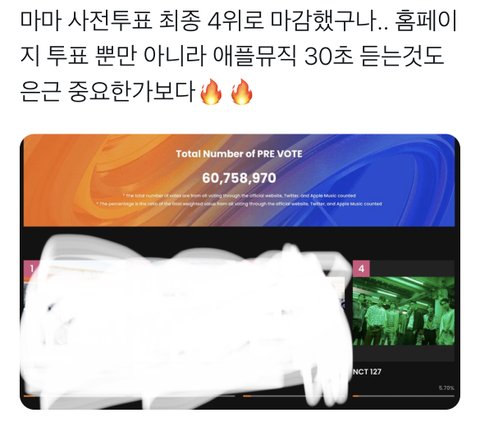This screenshot has width=480, height=422.
Task: Click NCT 127's vote progress bar
Action: [403, 396]
